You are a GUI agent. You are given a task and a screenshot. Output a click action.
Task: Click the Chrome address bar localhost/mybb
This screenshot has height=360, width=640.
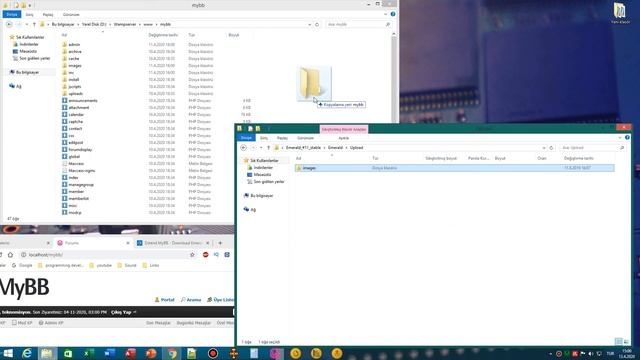105,255
